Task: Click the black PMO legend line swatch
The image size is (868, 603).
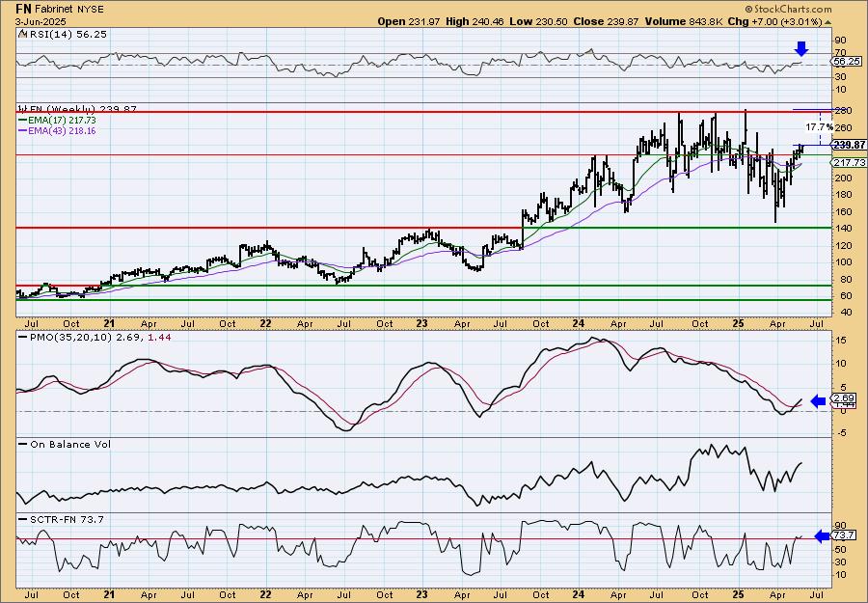Action: point(22,337)
